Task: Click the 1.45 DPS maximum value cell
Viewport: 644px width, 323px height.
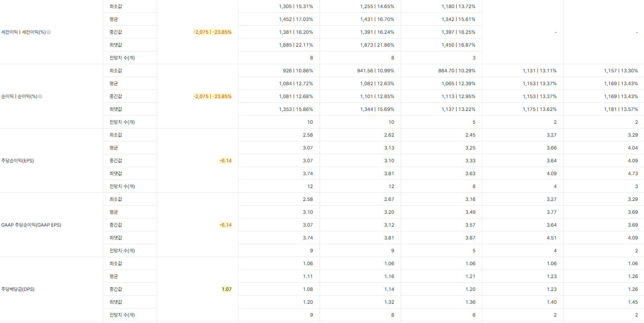Action: [x=633, y=302]
